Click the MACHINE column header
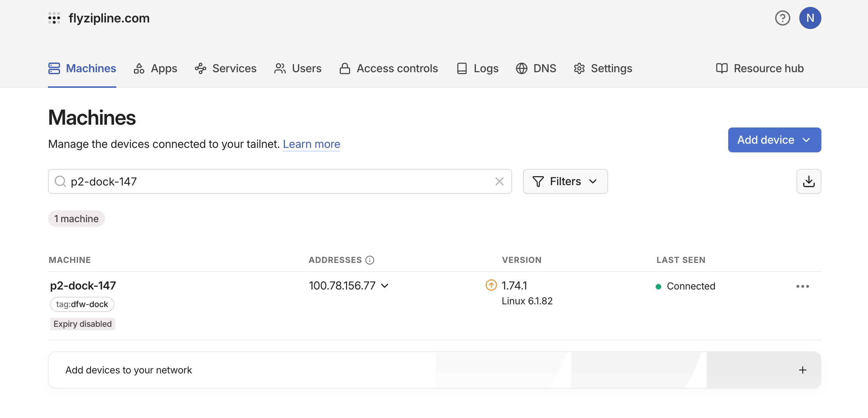Image resolution: width=868 pixels, height=418 pixels. click(70, 260)
